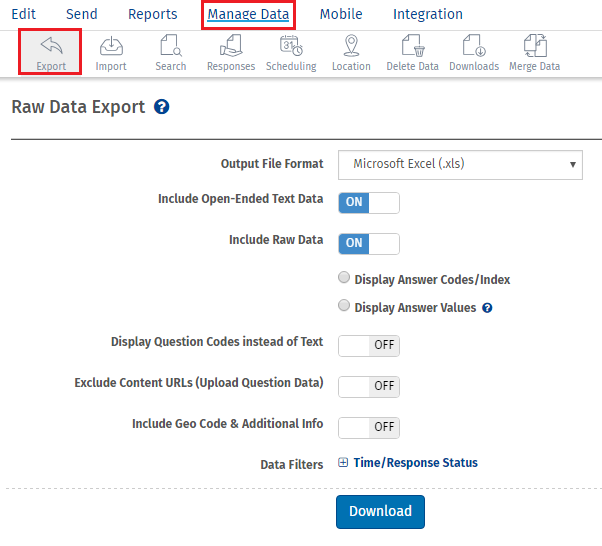602x546 pixels.
Task: Open the Location tool
Action: click(351, 53)
